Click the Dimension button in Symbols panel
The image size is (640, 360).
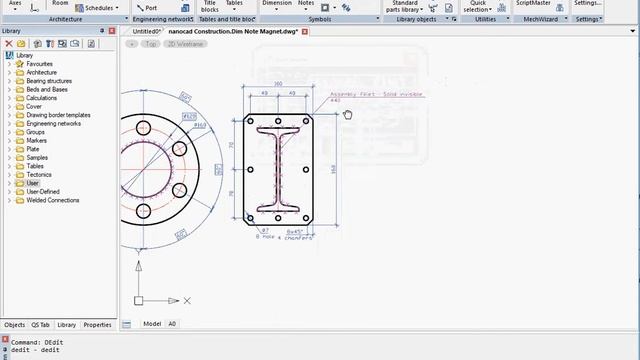click(277, 5)
